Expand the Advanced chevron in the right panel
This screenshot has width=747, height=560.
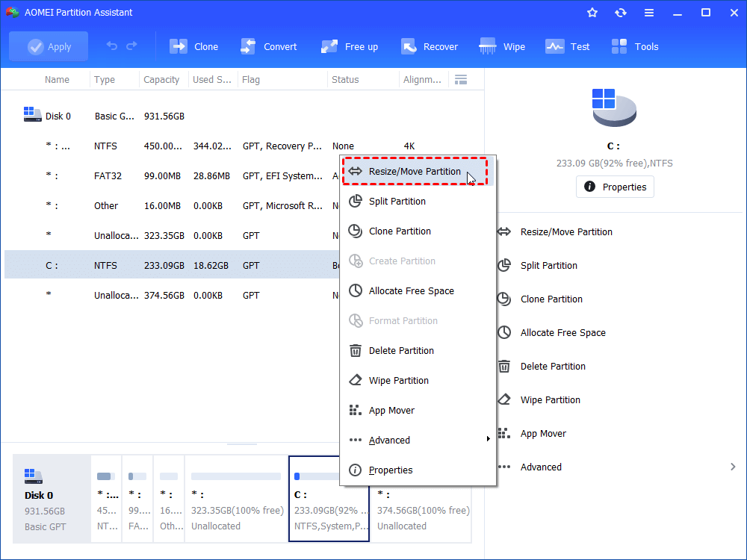732,465
